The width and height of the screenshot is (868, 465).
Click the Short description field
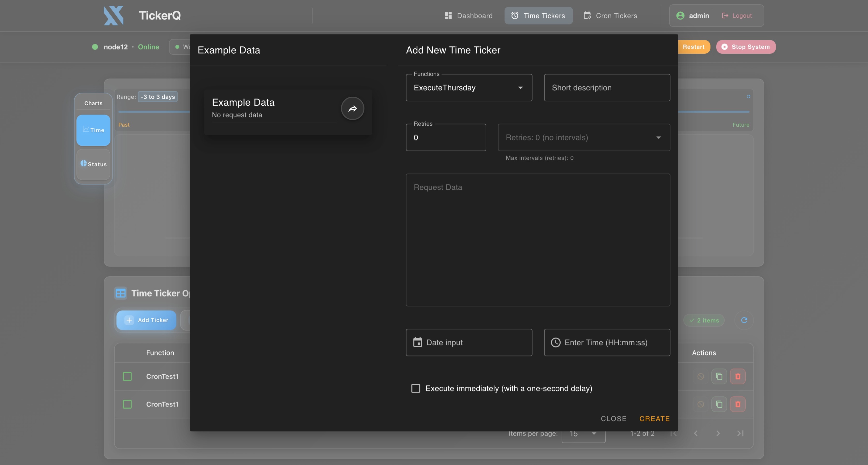pos(607,88)
